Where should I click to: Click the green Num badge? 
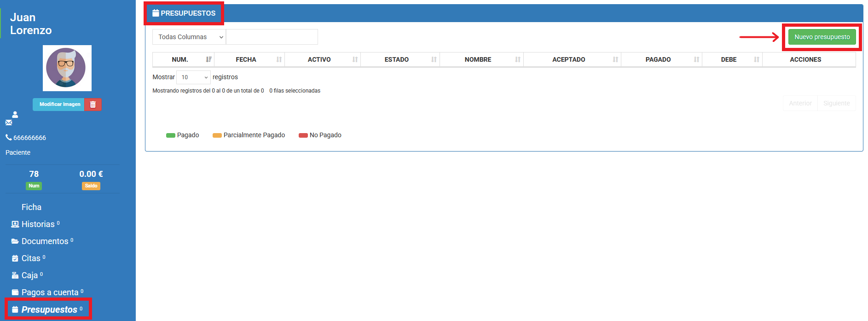point(34,186)
